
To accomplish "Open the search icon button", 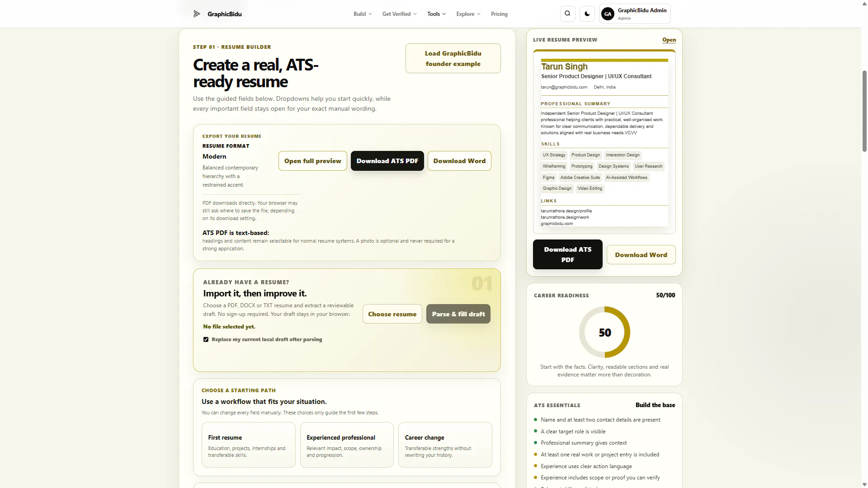I will (x=567, y=14).
